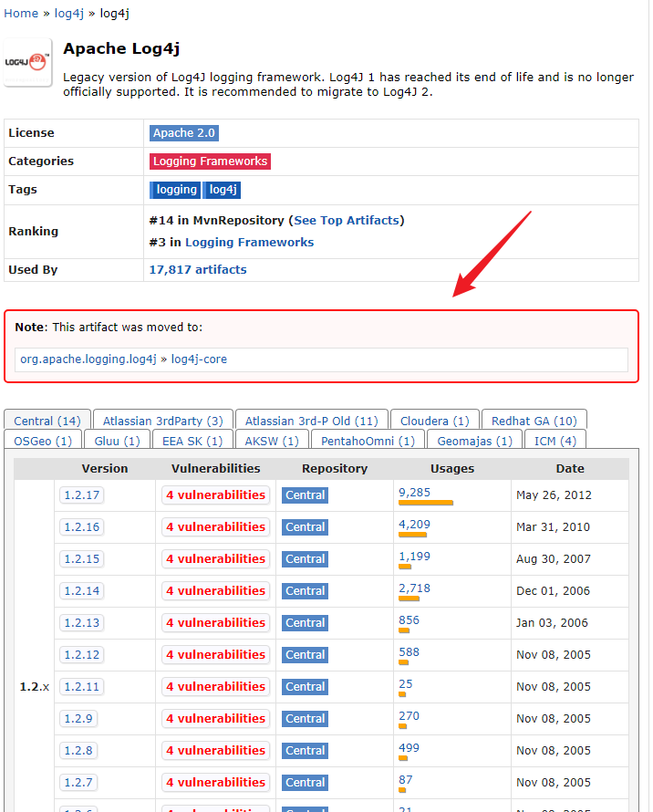653x812 pixels.
Task: Click the Apache 2.0 license badge
Action: tap(184, 133)
